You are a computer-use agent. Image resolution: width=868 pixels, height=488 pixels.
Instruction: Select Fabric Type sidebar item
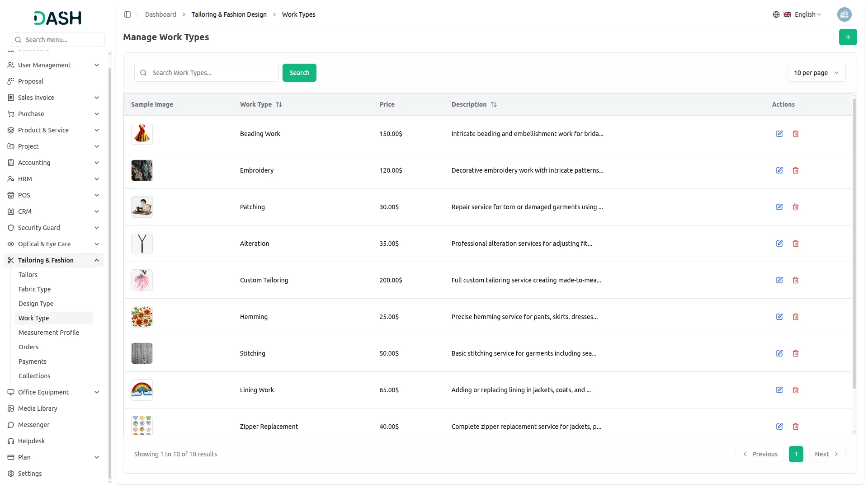34,289
